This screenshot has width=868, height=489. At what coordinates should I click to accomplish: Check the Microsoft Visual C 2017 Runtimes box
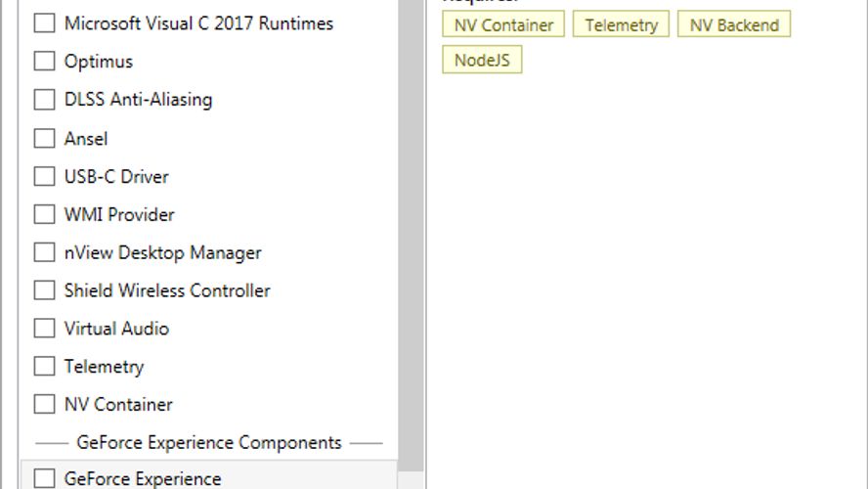(44, 23)
